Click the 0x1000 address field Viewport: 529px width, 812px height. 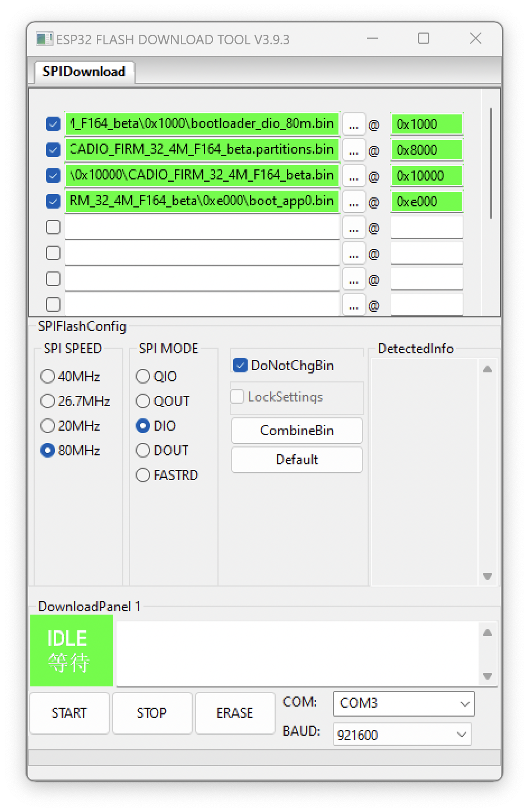coord(426,124)
